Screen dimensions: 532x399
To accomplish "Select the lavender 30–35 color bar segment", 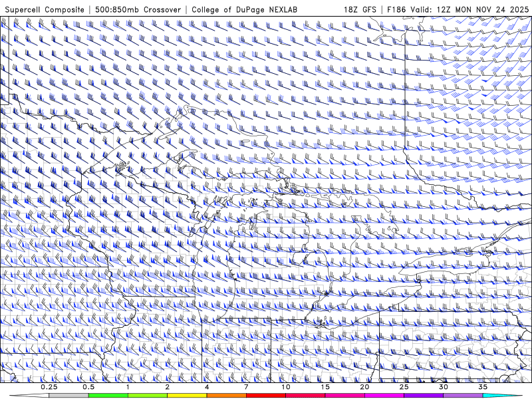I will coord(463,396).
